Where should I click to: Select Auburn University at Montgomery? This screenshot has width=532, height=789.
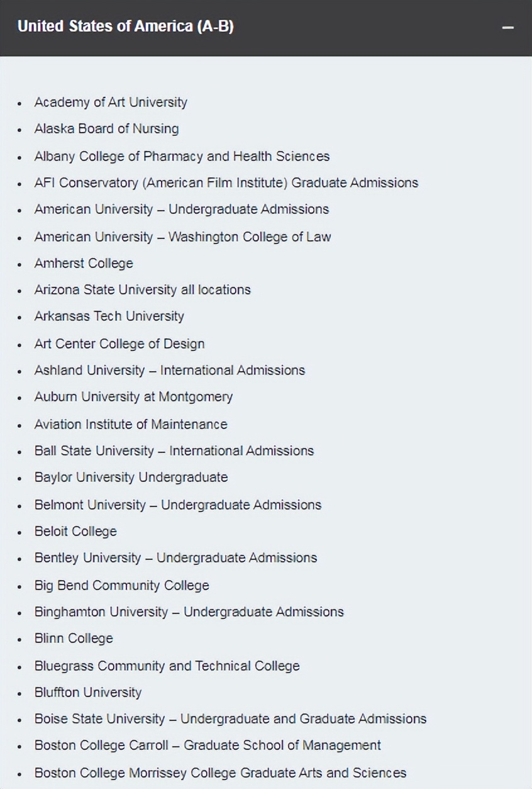pyautogui.click(x=133, y=397)
